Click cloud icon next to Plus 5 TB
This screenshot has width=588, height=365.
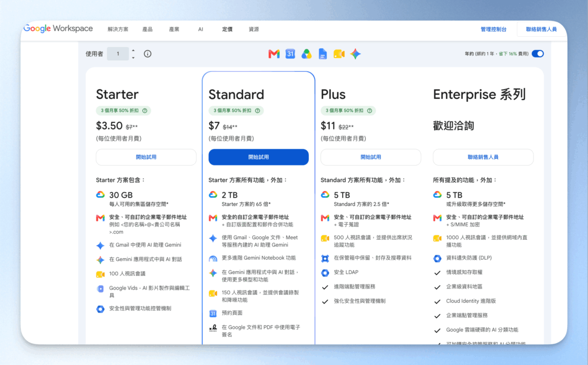click(325, 195)
